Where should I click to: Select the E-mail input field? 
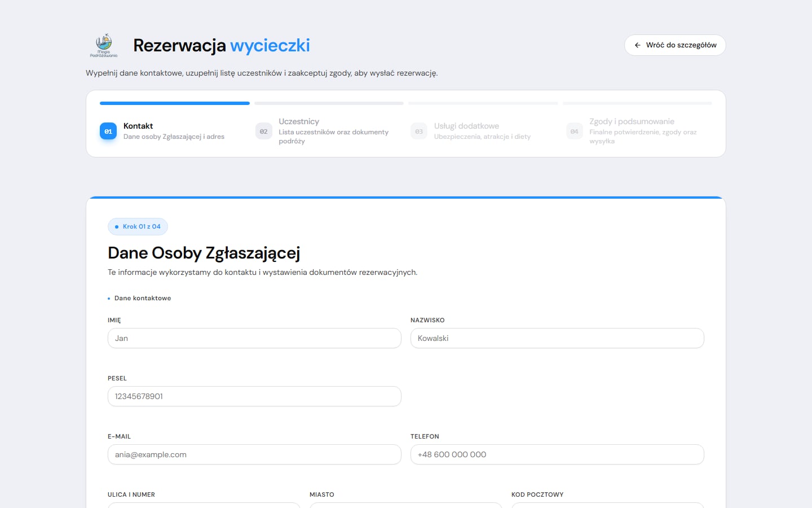click(x=254, y=454)
